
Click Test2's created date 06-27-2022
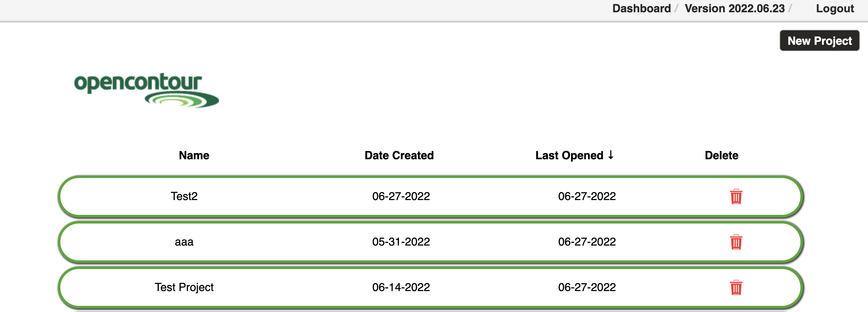[401, 196]
